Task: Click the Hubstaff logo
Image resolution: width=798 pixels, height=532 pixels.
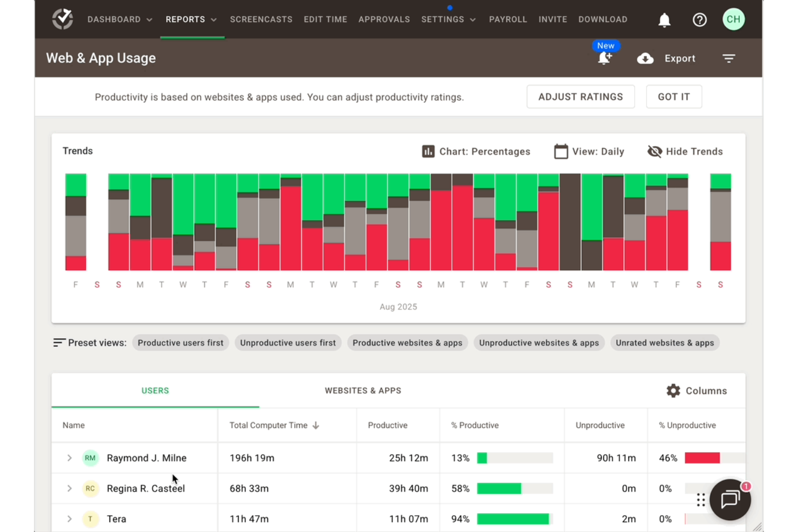Action: click(62, 18)
